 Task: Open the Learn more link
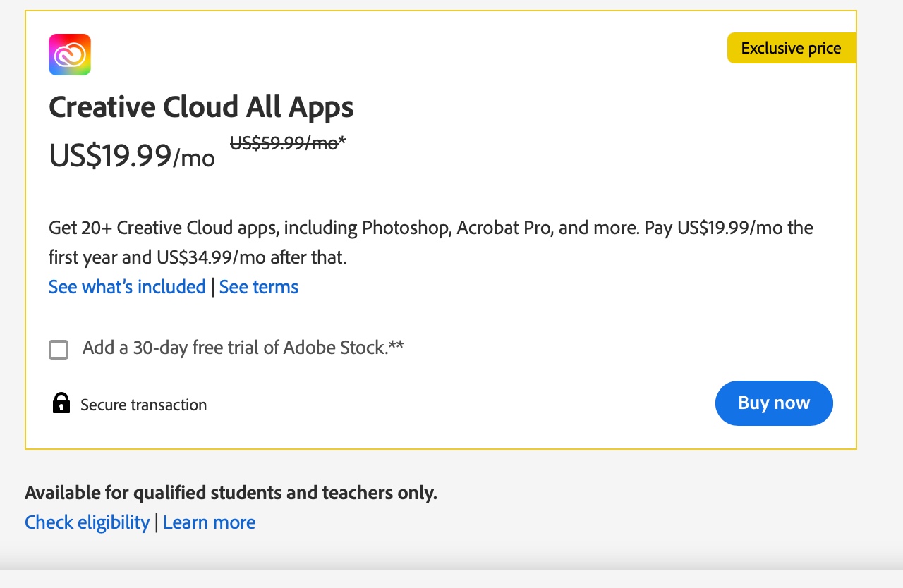pos(210,522)
